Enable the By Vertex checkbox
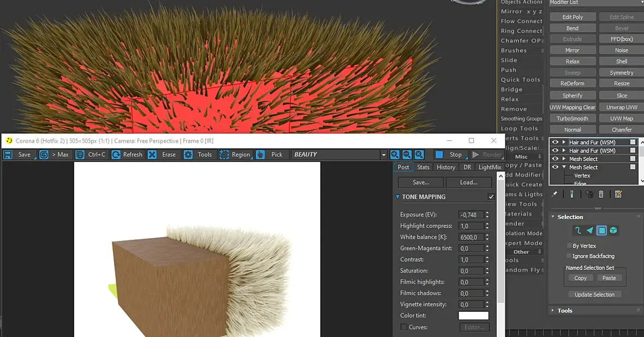 point(569,246)
